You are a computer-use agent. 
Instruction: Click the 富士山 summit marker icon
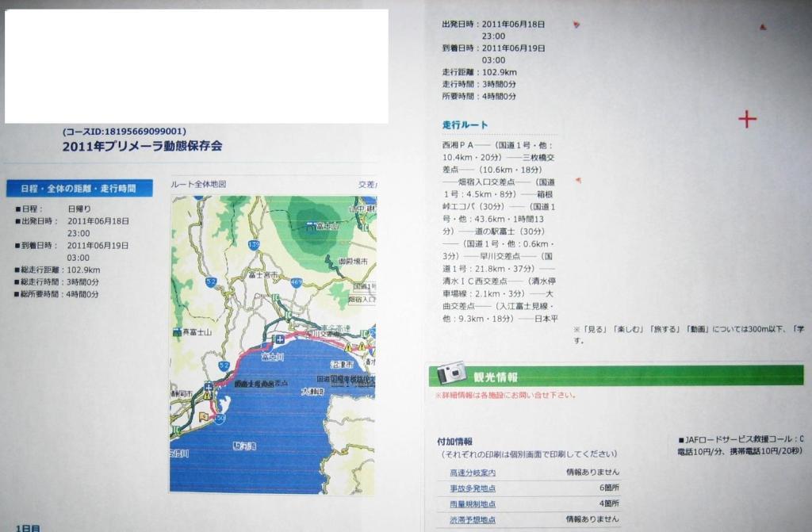(x=310, y=226)
